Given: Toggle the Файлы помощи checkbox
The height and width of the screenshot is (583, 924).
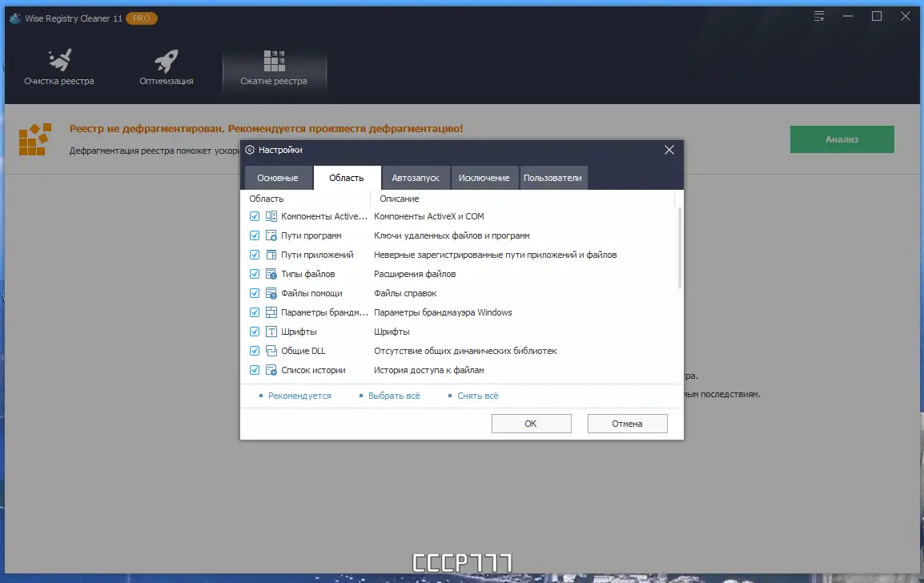Looking at the screenshot, I should point(255,294).
